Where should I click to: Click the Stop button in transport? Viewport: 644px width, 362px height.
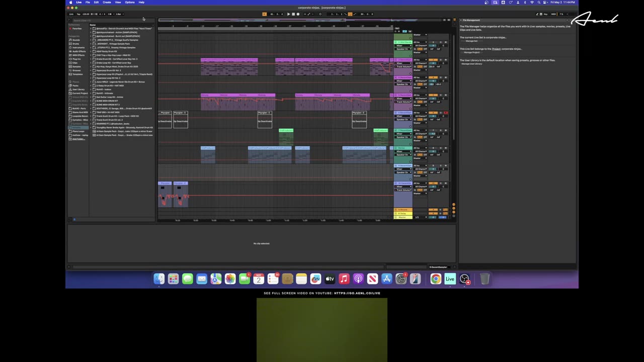[x=293, y=14]
